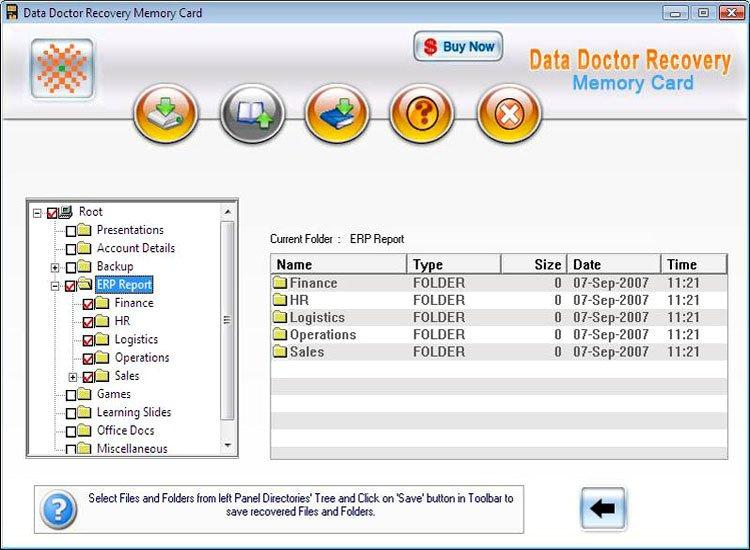750x550 pixels.
Task: Collapse the Root tree node
Action: (x=37, y=213)
